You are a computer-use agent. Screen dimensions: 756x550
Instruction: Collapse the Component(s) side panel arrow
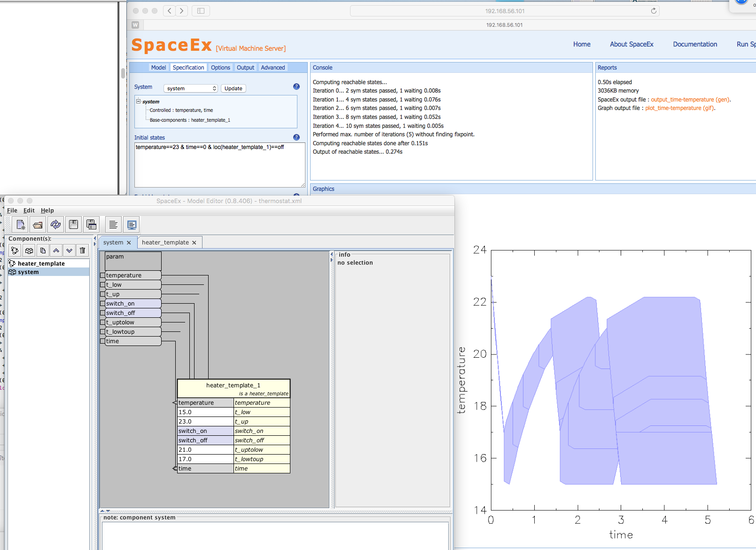(94, 238)
